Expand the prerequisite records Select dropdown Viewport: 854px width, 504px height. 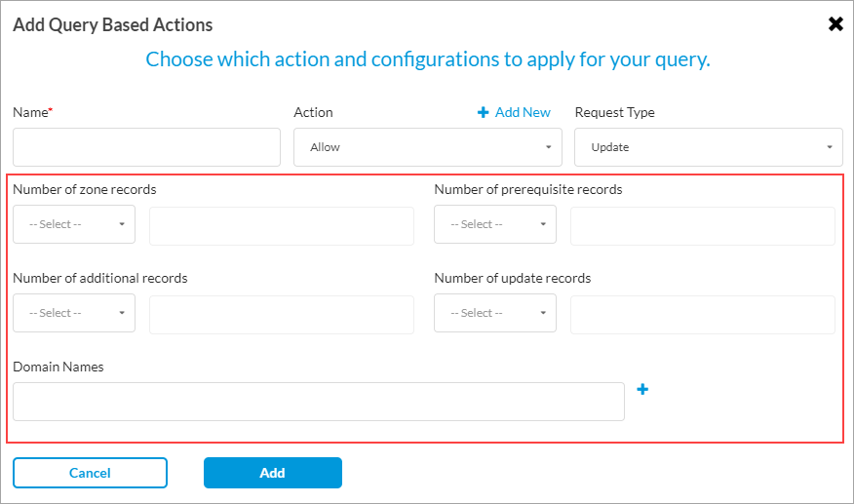pos(495,224)
